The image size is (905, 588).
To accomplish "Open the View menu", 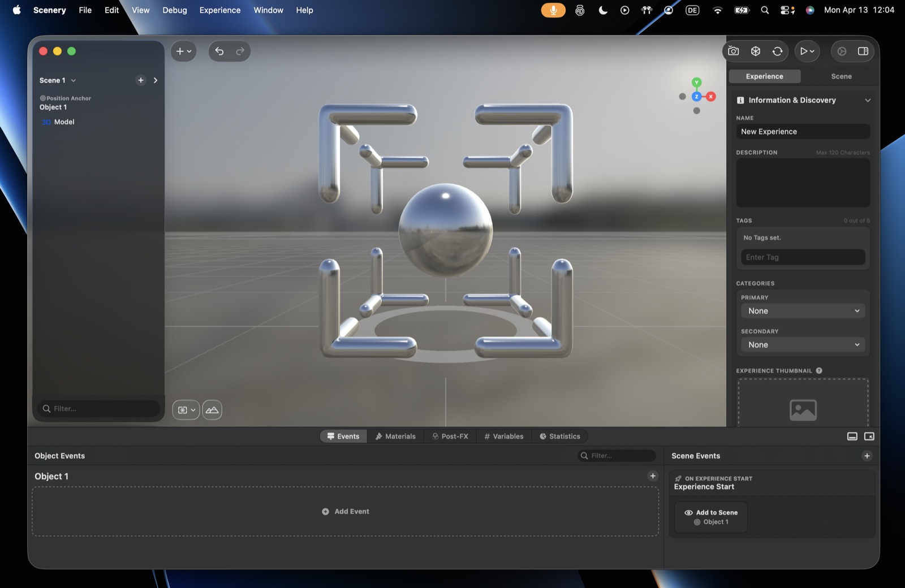I will pyautogui.click(x=141, y=10).
